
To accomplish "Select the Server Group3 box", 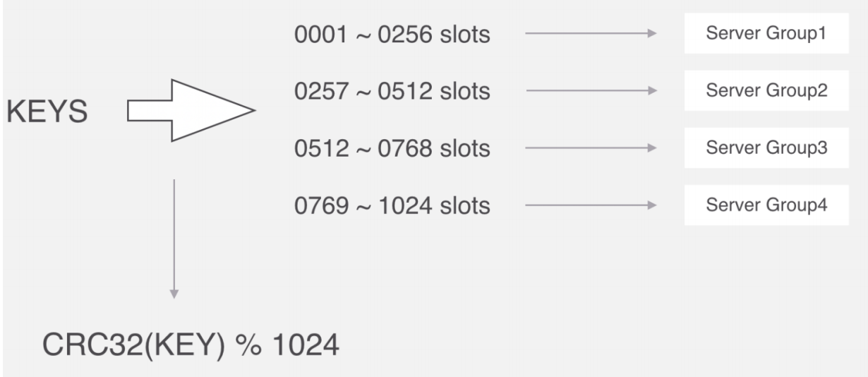I will pos(766,149).
